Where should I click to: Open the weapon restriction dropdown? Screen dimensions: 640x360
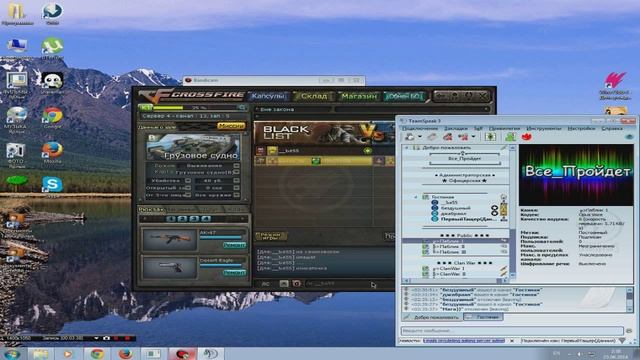pyautogui.click(x=236, y=195)
